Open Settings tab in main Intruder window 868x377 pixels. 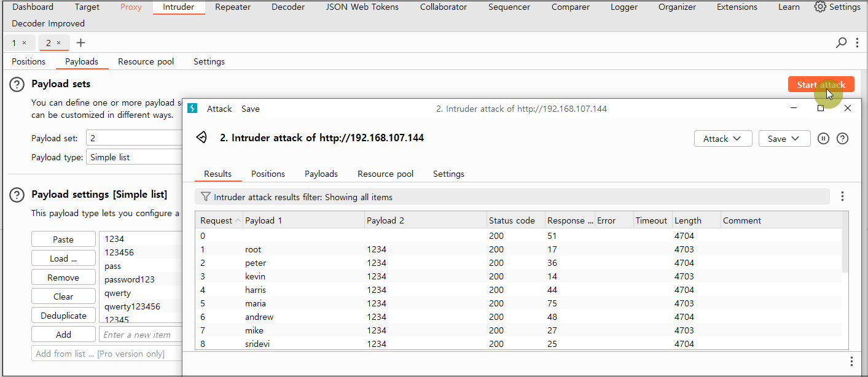[x=209, y=61]
